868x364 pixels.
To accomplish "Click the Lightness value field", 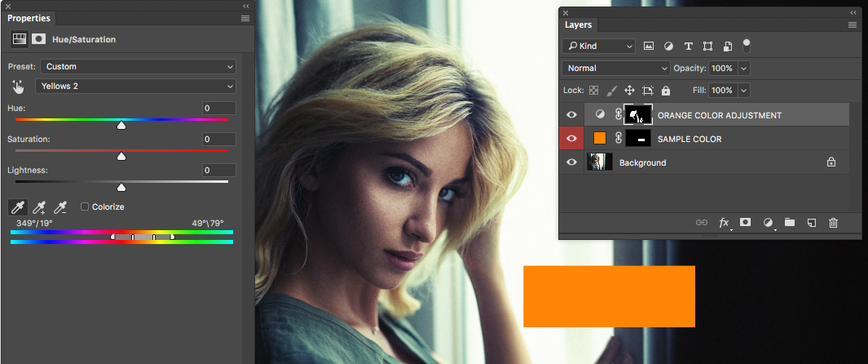I will point(219,170).
